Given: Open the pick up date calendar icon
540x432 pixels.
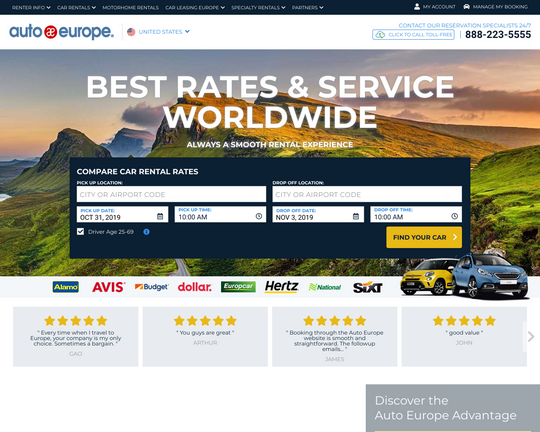Looking at the screenshot, I should [160, 216].
